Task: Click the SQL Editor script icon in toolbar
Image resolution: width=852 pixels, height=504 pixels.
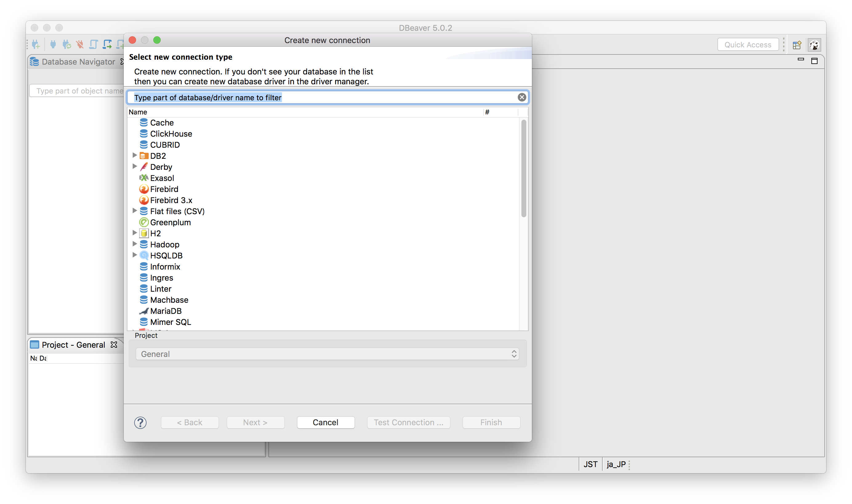Action: click(x=94, y=44)
